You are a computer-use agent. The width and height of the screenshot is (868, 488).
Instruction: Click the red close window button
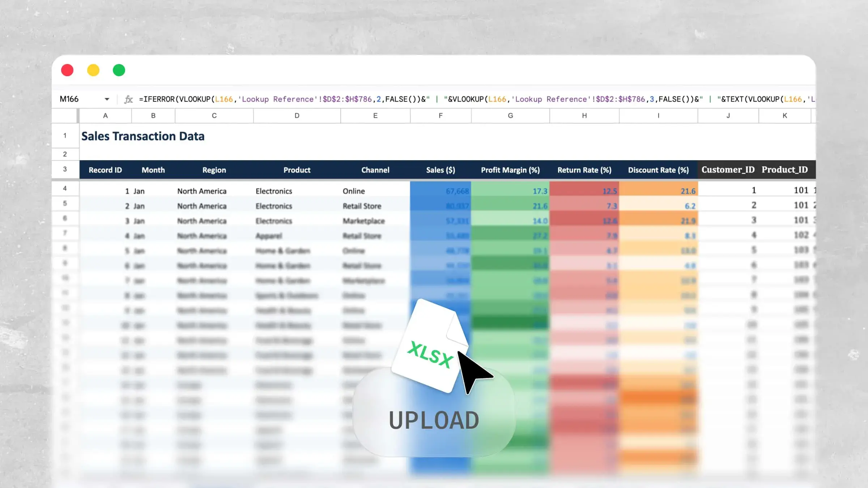67,70
